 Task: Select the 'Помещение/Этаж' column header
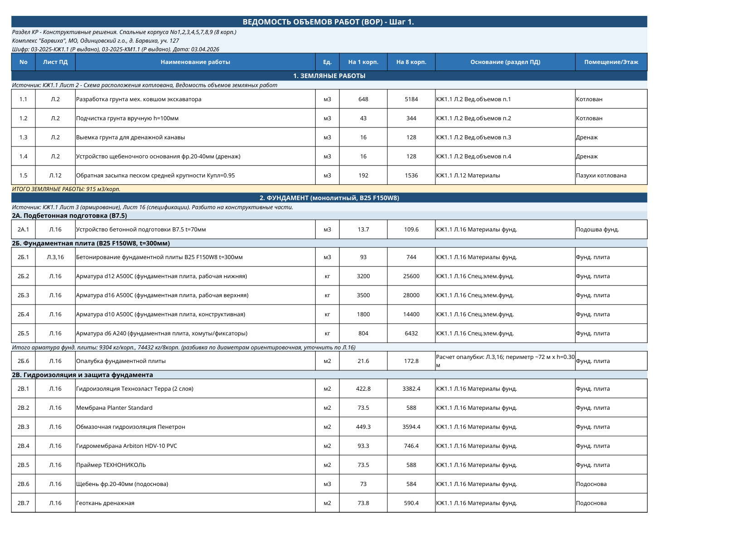click(x=611, y=62)
